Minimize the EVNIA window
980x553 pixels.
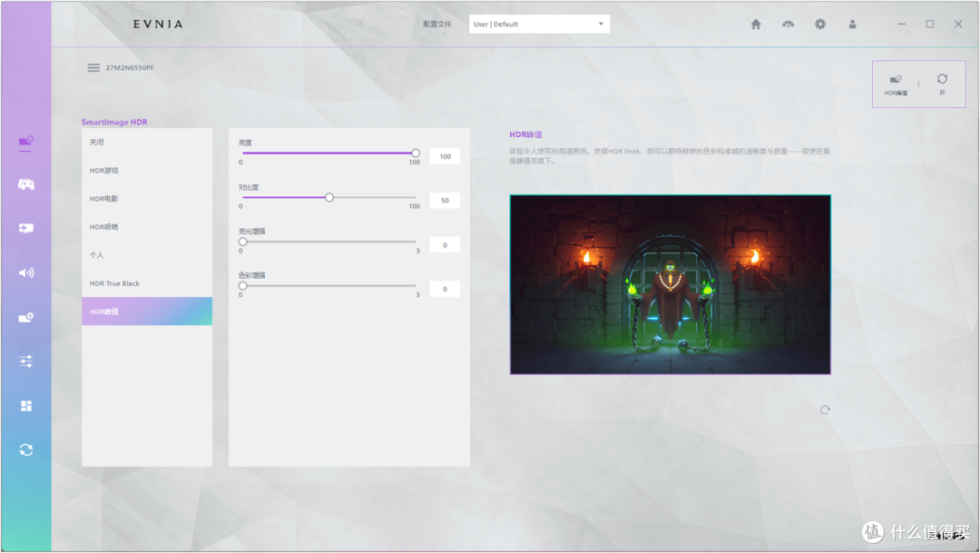901,24
